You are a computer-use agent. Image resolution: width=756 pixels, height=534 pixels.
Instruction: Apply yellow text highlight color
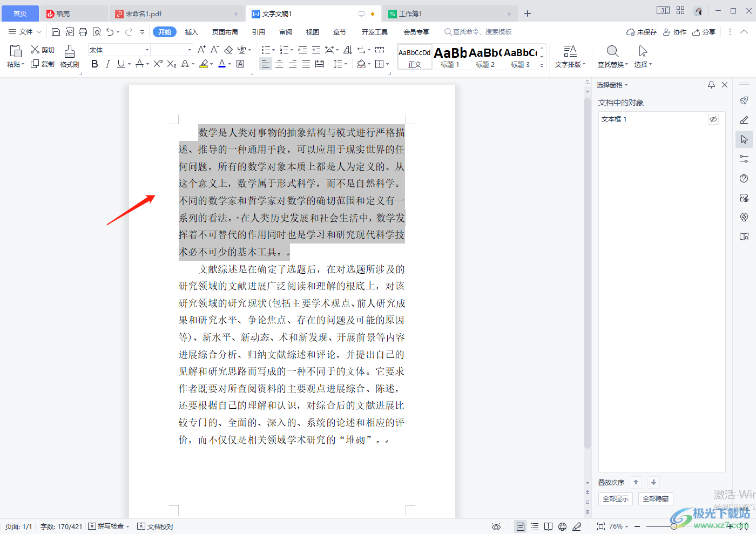(203, 64)
